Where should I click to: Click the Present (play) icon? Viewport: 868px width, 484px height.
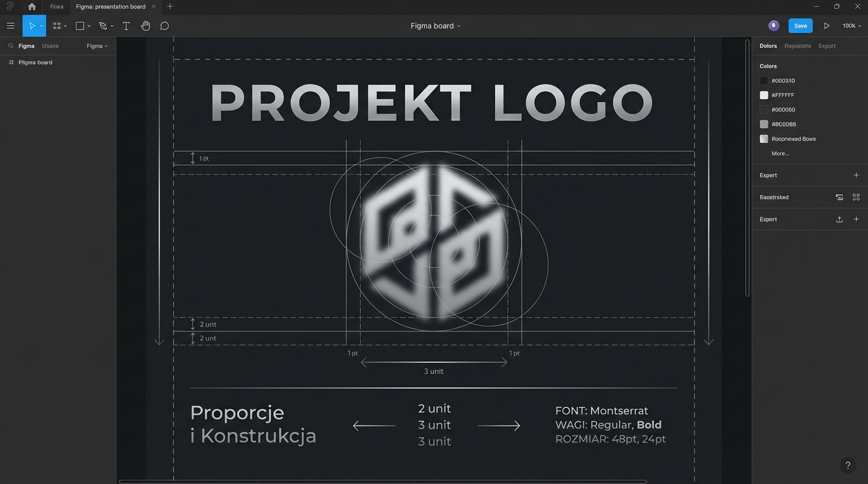pos(827,26)
